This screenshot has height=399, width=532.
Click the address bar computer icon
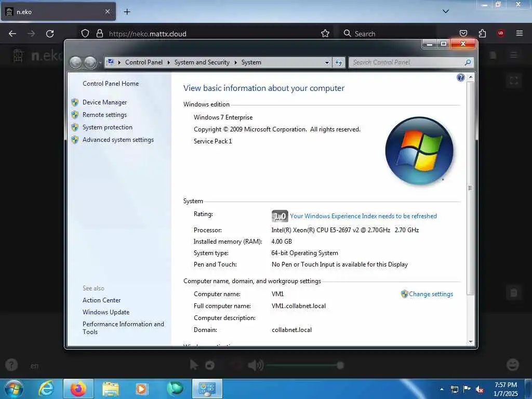(x=111, y=62)
